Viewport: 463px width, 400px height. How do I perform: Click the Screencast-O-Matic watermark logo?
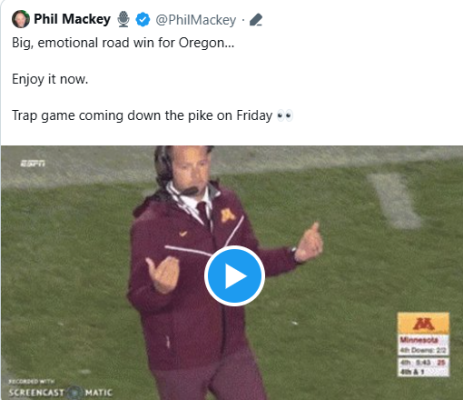click(x=60, y=390)
